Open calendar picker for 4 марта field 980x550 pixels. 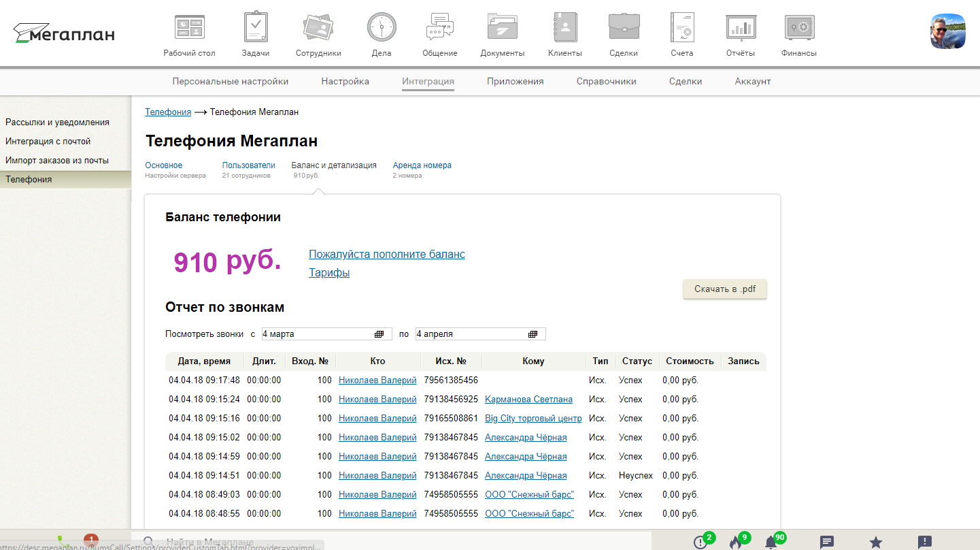(x=379, y=334)
